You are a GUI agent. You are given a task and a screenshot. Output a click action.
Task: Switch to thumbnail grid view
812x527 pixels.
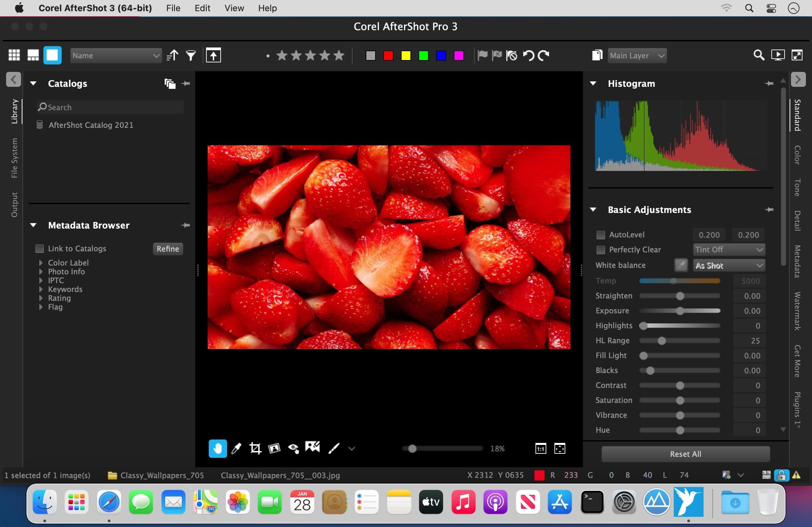[14, 55]
